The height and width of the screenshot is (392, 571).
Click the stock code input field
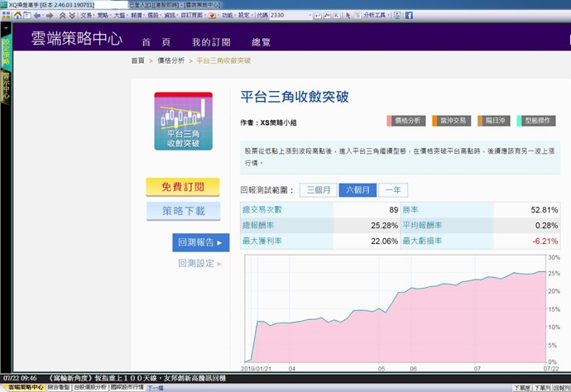click(x=290, y=15)
